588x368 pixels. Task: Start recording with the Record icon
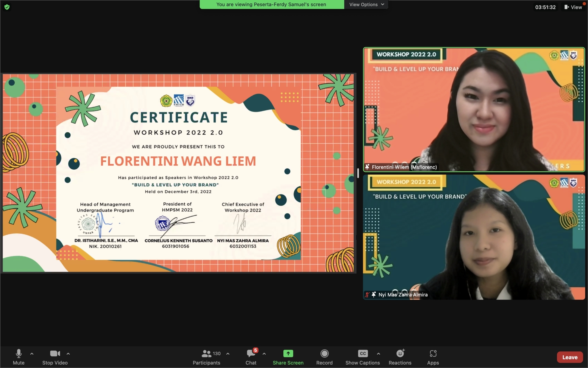324,354
